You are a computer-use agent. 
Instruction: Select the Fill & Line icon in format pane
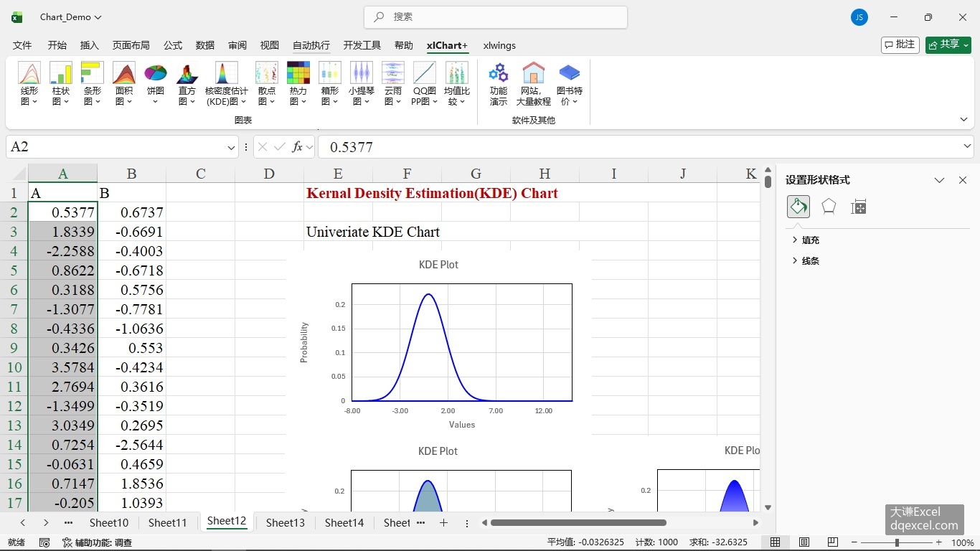[x=798, y=207]
